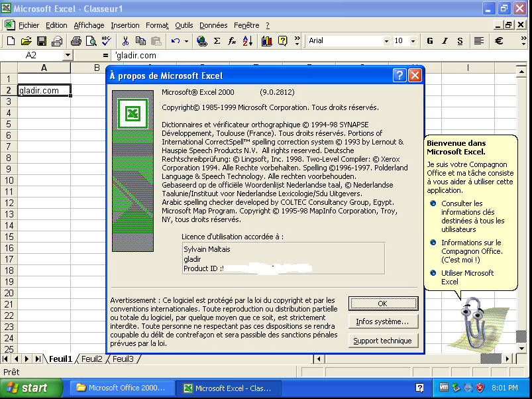
Task: Expand the Name Box dropdown arrow
Action: [x=68, y=56]
